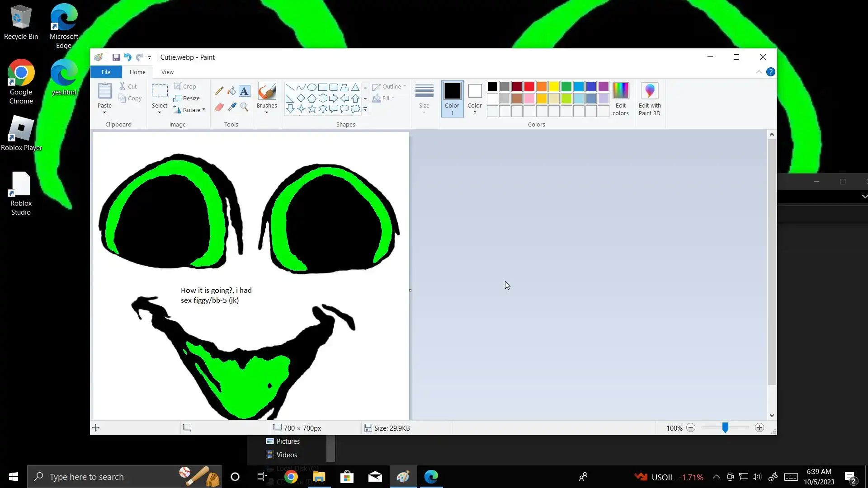Viewport: 868px width, 488px height.
Task: Open Edit with Paint 3D
Action: click(649, 99)
